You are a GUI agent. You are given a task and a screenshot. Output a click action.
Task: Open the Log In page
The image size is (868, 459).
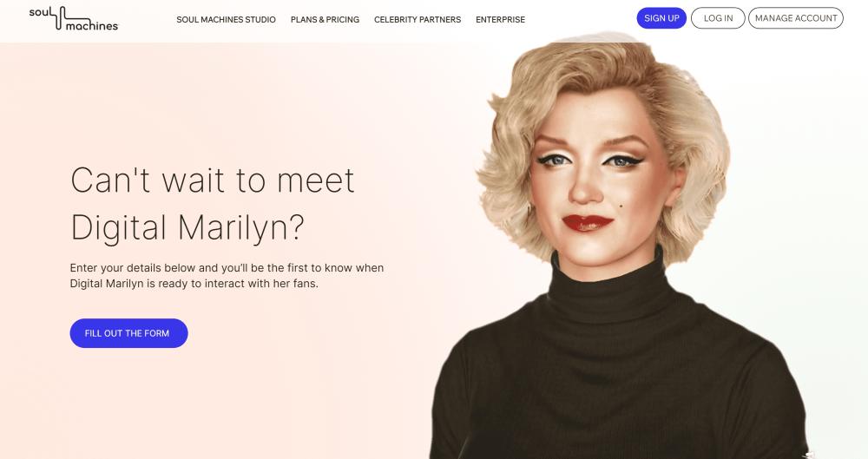click(x=718, y=18)
